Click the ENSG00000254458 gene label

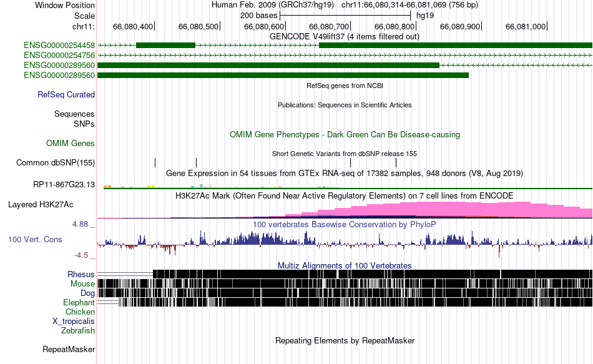coord(59,46)
